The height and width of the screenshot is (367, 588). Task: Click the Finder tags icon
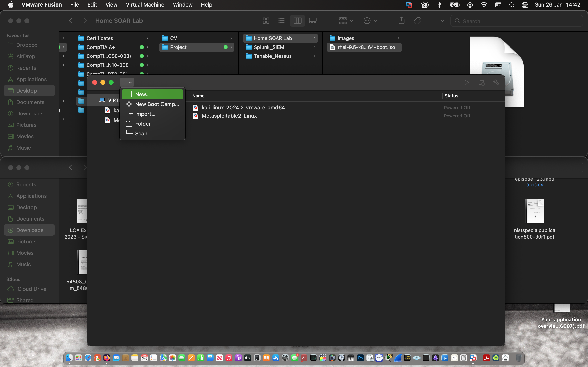click(x=418, y=21)
